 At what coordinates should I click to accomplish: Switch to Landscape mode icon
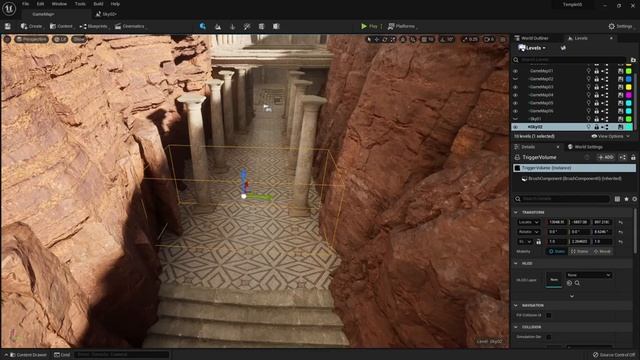pyautogui.click(x=218, y=27)
